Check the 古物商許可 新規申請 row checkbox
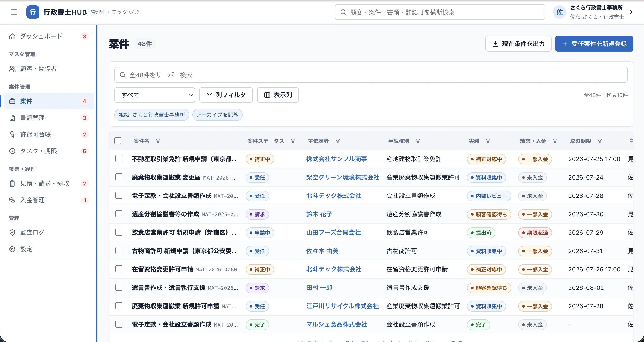The height and width of the screenshot is (342, 644). click(x=119, y=250)
